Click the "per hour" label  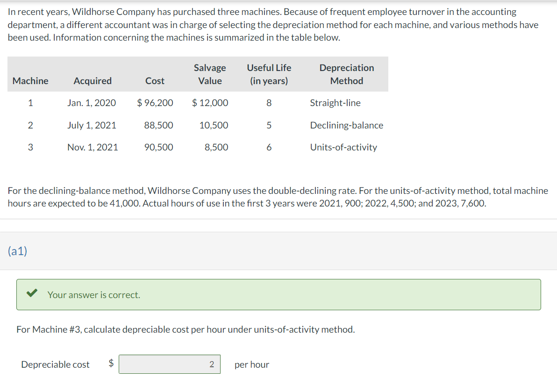(252, 364)
